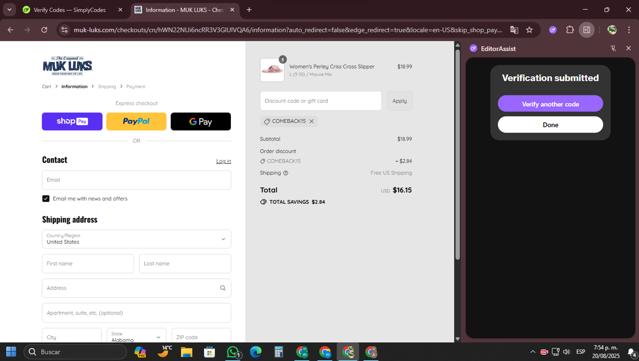Show hidden system tray icons
The image size is (639, 361).
[x=532, y=352]
